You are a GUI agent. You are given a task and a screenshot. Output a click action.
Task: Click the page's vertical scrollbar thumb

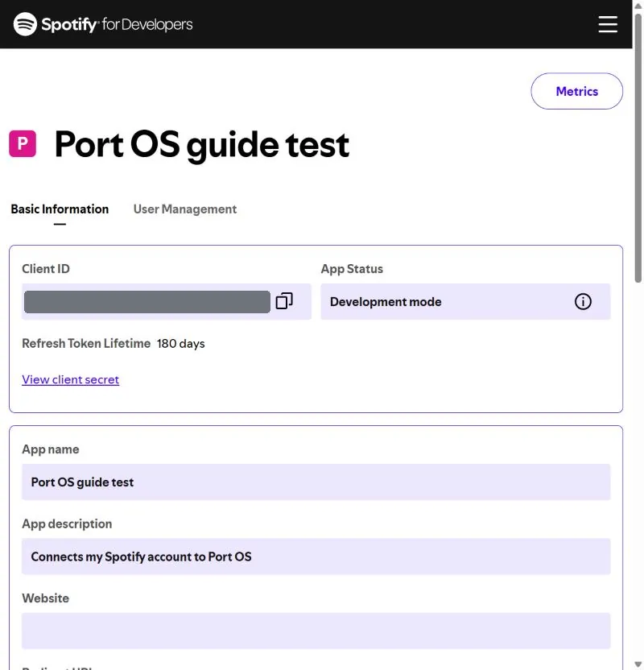(x=638, y=147)
